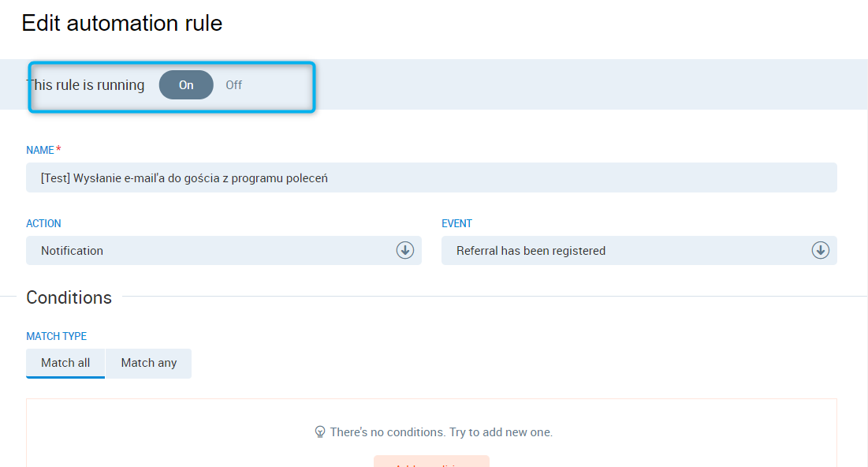Screen dimensions: 868x467
Task: Click the ACTION field label
Action: (x=44, y=224)
